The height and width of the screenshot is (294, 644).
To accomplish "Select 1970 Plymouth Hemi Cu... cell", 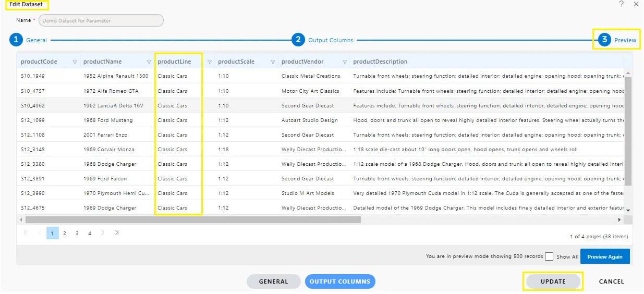I will tap(116, 193).
